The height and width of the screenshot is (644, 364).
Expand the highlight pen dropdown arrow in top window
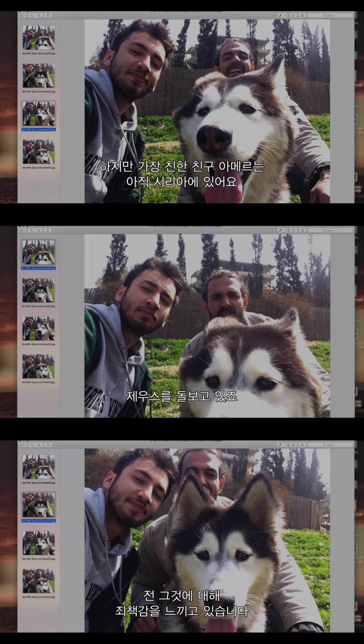coord(285,16)
